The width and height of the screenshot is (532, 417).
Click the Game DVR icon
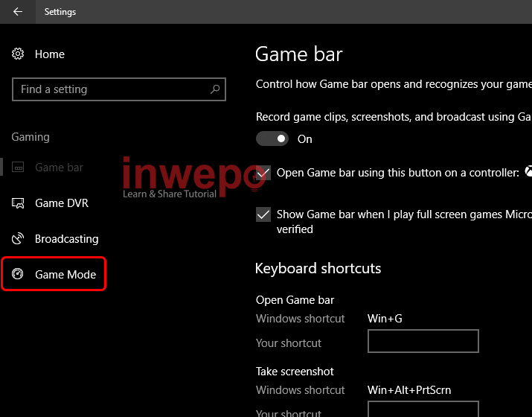point(18,203)
